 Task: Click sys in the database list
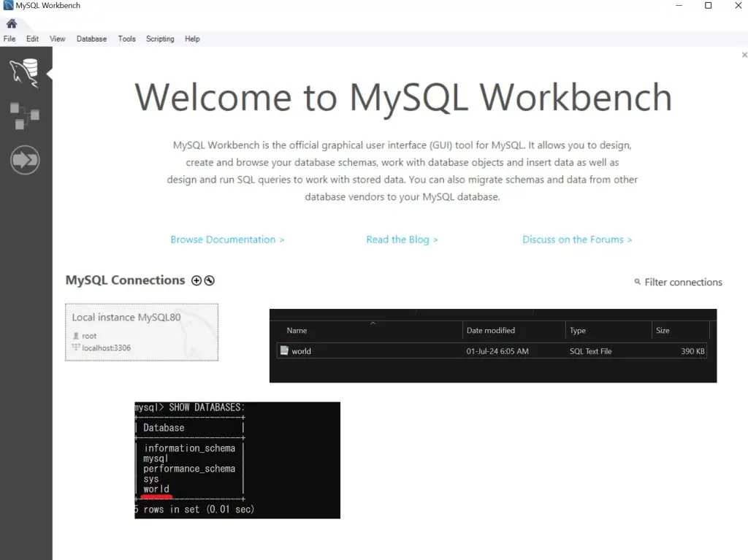pos(150,479)
